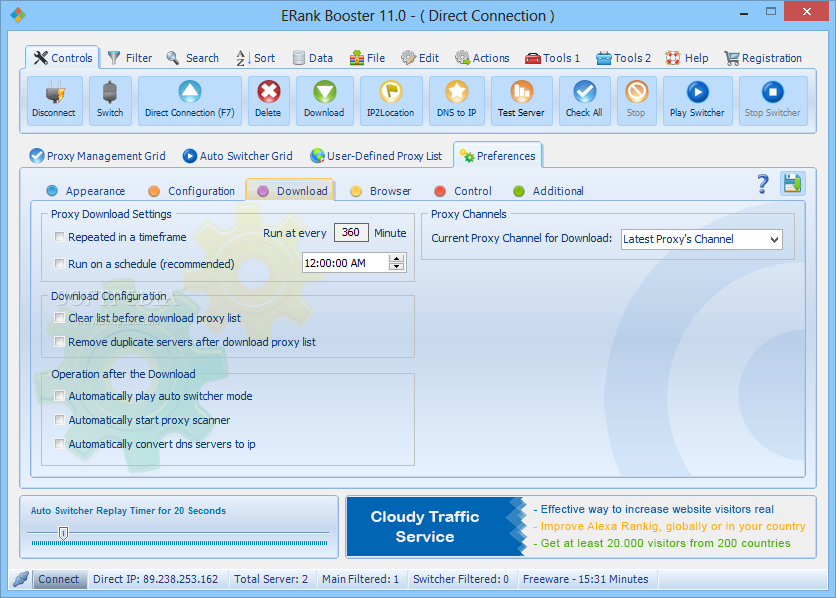Tick Clear list before download proxy list
The width and height of the screenshot is (836, 598).
59,318
